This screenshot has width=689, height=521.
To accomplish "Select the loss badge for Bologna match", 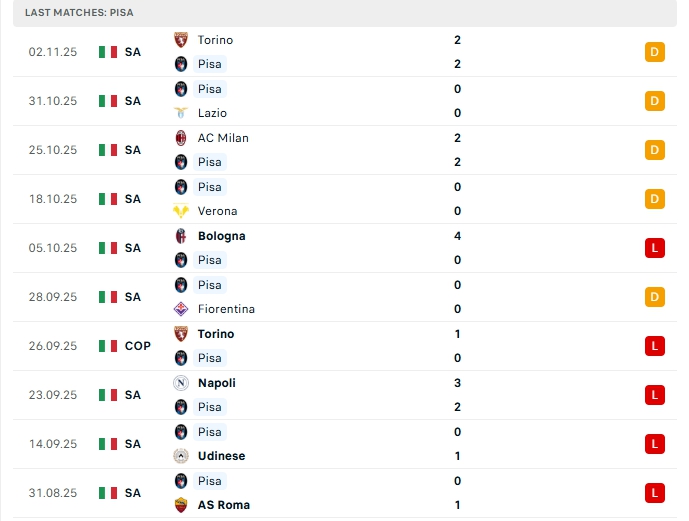I will 655,248.
